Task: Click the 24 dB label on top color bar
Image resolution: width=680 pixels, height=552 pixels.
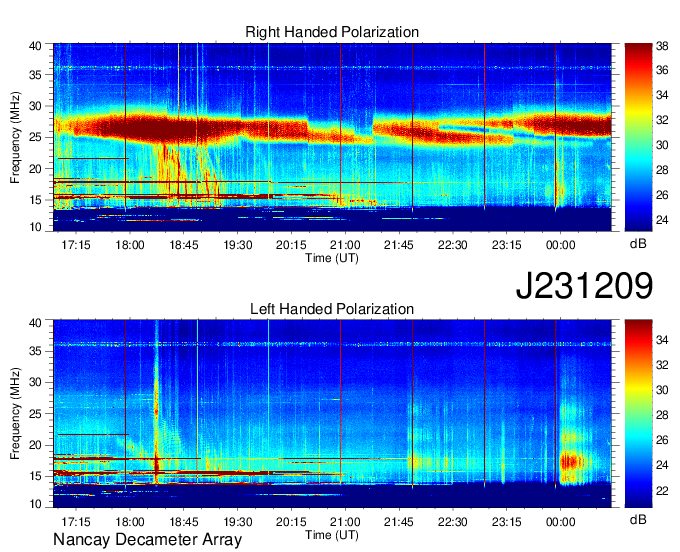Action: 662,220
